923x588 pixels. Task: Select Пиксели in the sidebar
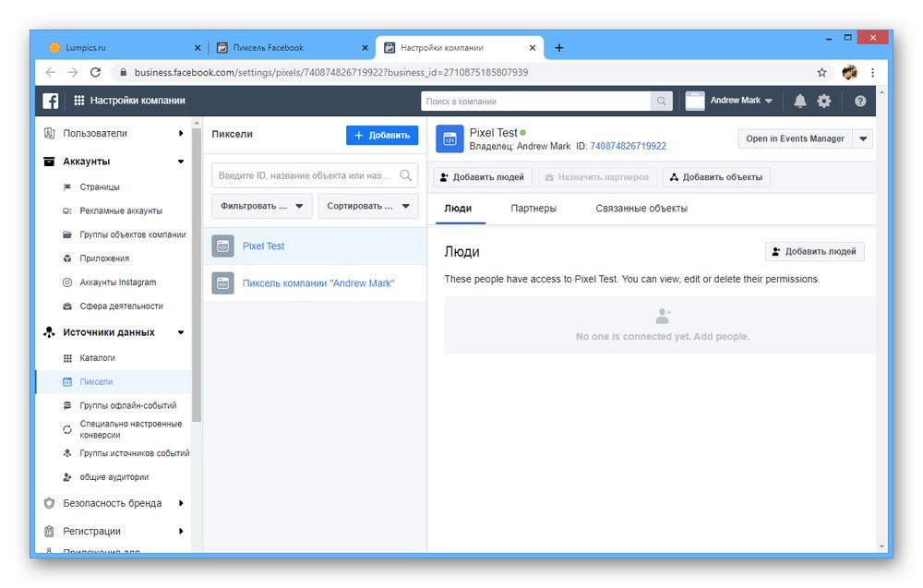[113, 382]
